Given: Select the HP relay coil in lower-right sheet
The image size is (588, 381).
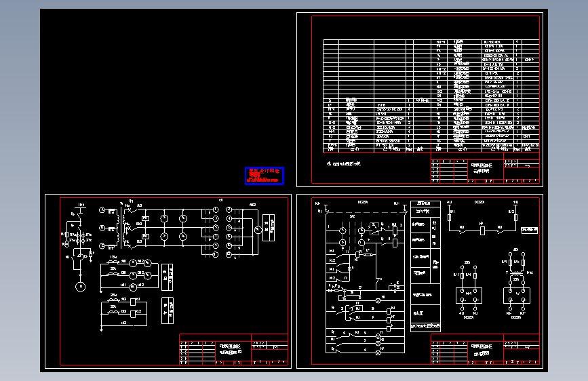Looking at the screenshot, I should pyautogui.click(x=482, y=230).
